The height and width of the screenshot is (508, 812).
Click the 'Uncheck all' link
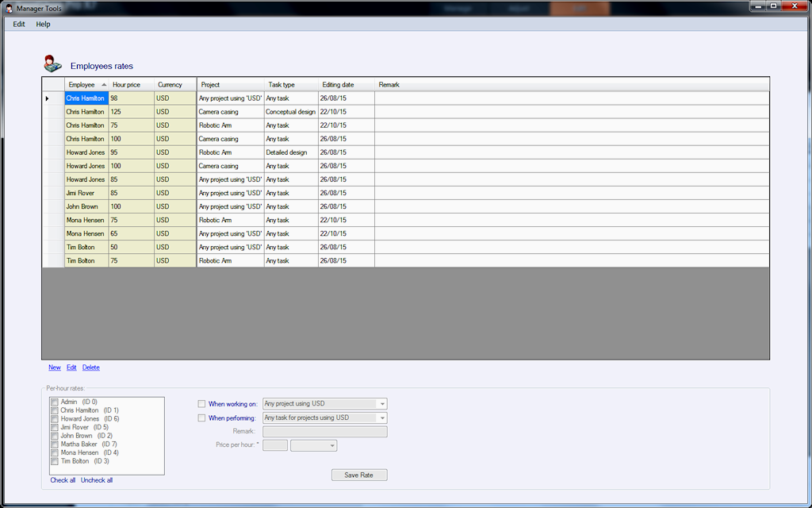[97, 480]
